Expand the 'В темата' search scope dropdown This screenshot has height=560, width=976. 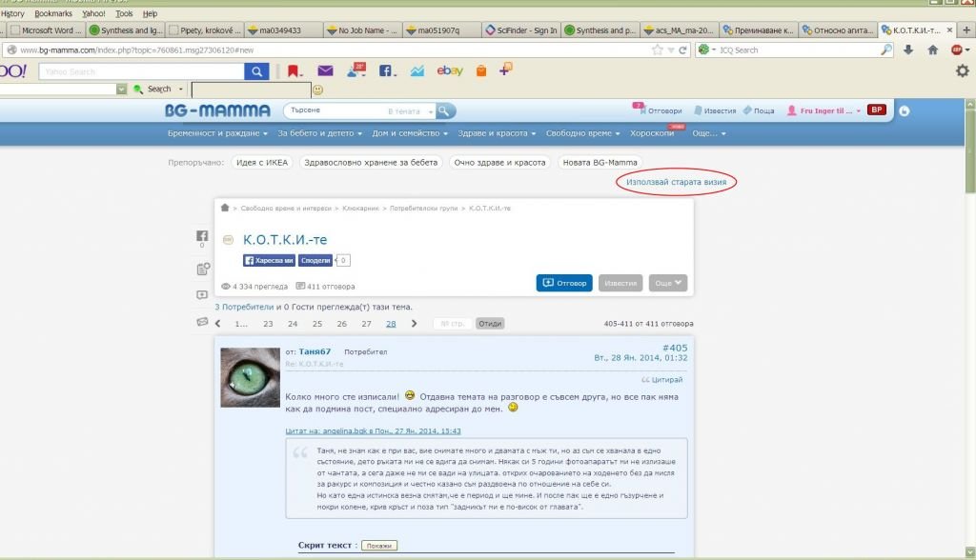click(x=410, y=111)
